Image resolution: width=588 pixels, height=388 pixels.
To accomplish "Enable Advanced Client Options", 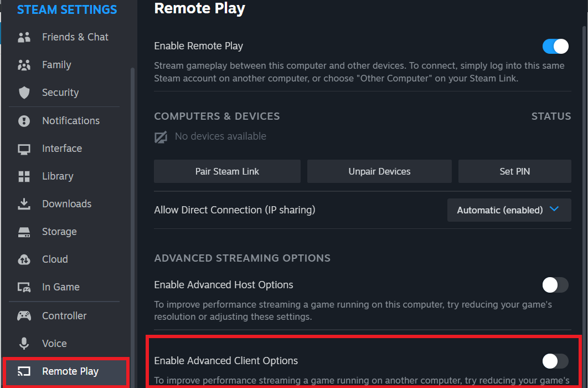I will (x=555, y=361).
